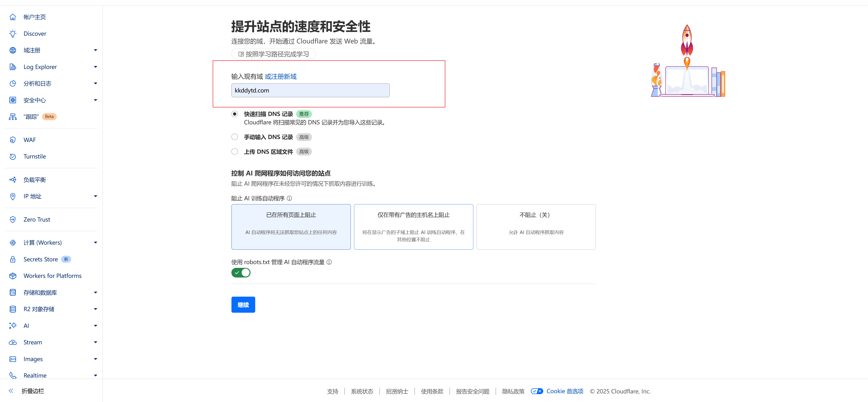Click the Secrets Store lock icon
Viewport: 868px width, 402px height.
pyautogui.click(x=13, y=259)
